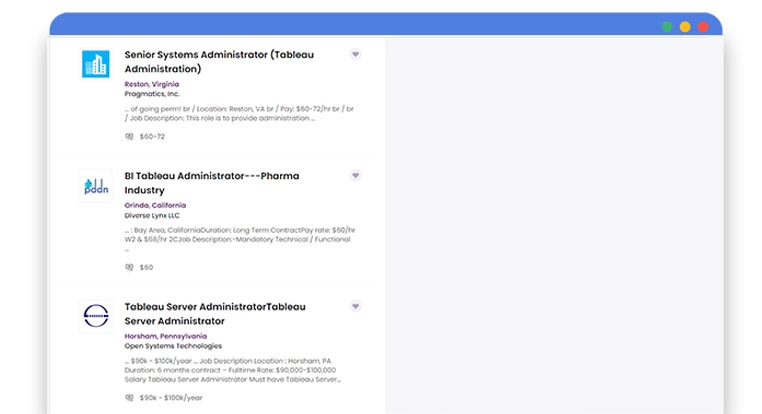Select the Horsham, Pennsylvania location link
This screenshot has height=414, width=762.
point(166,336)
